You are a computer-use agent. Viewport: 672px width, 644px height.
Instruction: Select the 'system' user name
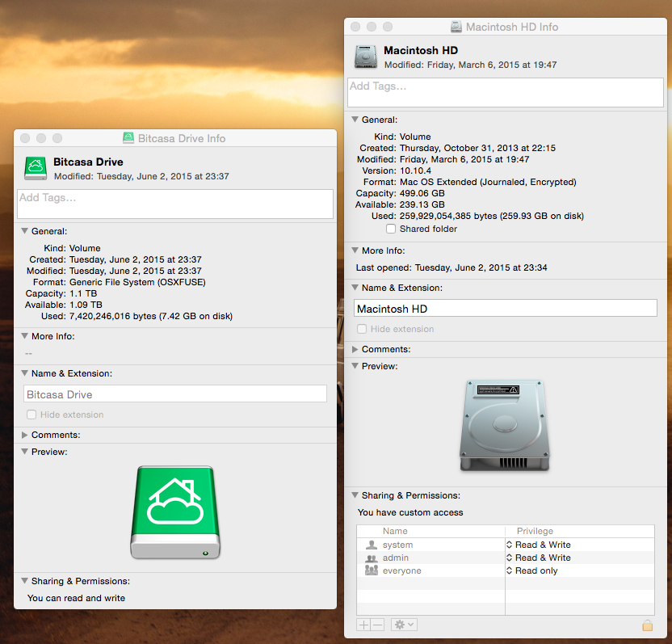point(397,545)
